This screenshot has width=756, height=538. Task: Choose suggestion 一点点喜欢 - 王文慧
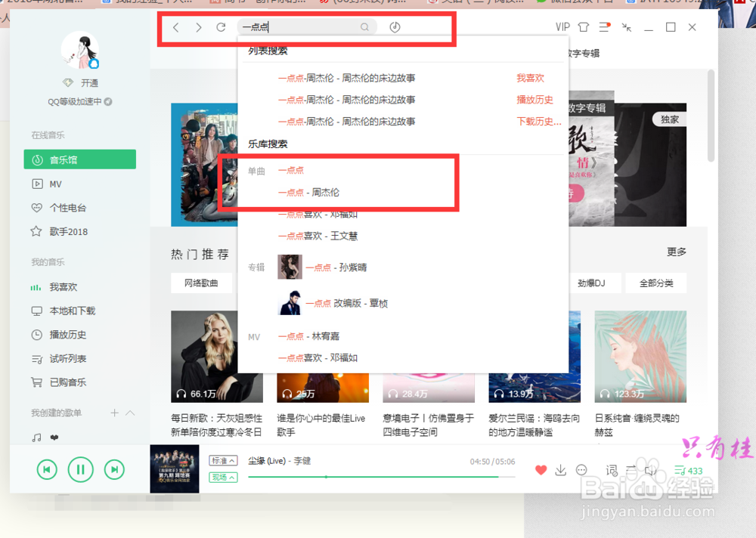pos(318,236)
